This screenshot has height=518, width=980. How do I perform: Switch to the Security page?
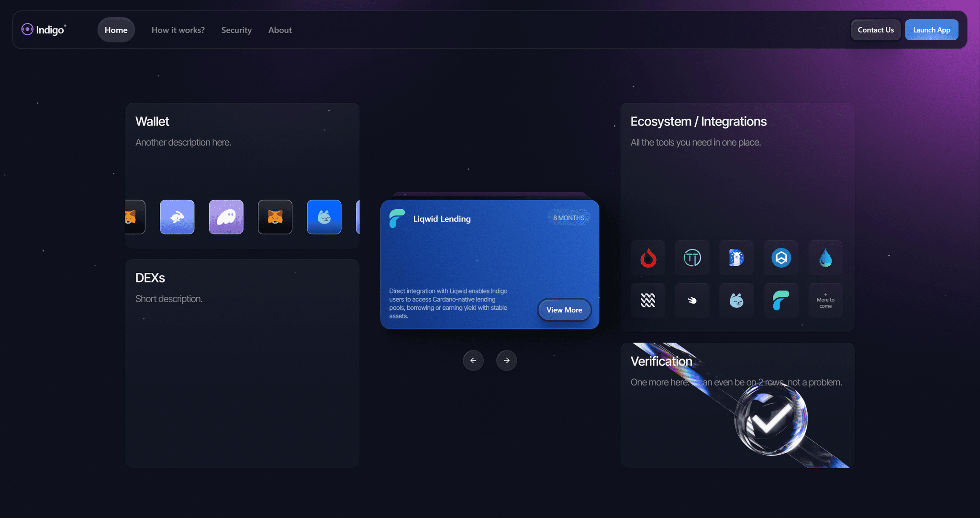pos(236,30)
